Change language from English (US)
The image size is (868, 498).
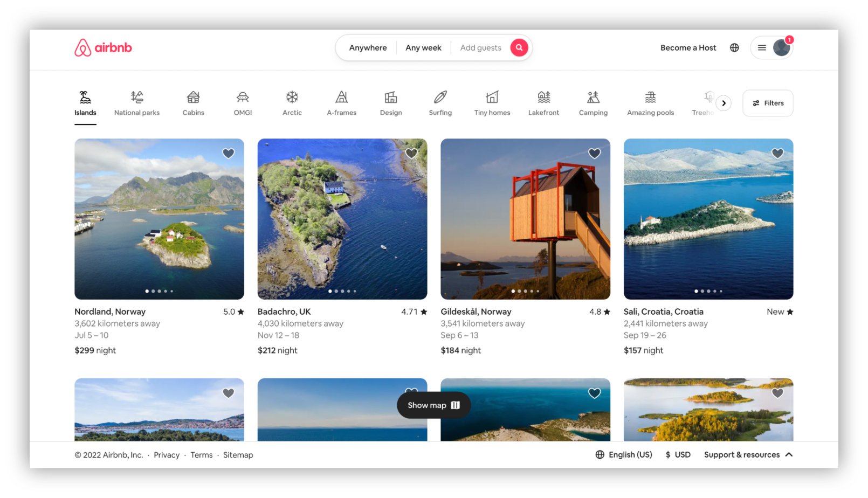tap(624, 455)
